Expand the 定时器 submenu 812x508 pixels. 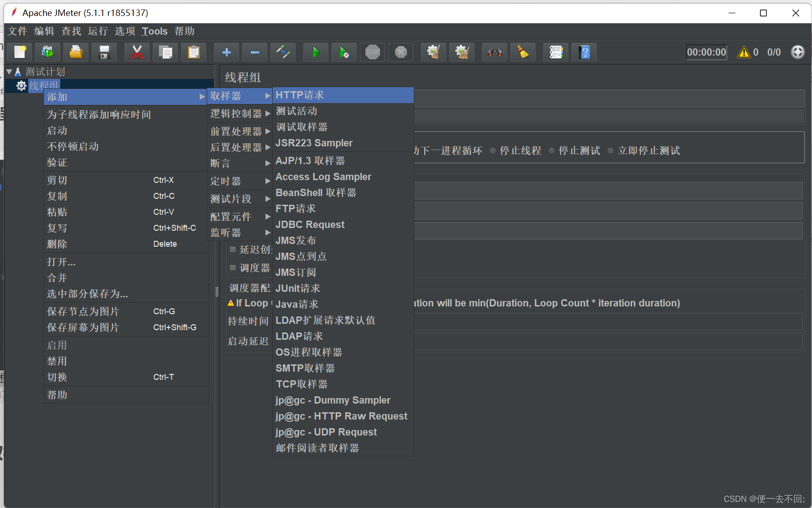click(x=240, y=181)
